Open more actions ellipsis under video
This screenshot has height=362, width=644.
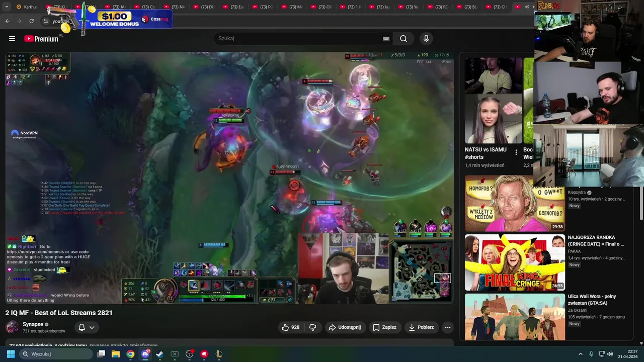coord(447,327)
